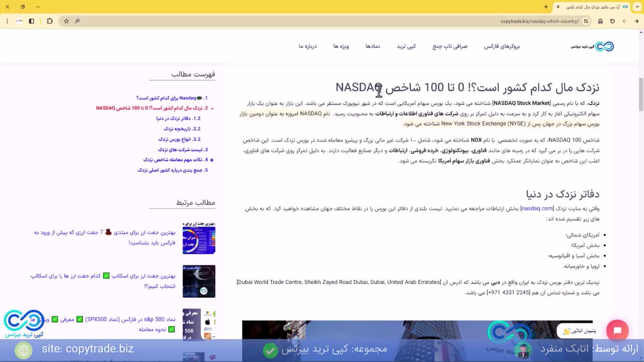Reload the page using the refresh icon
The width and height of the screenshot is (644, 362).
[x=612, y=21]
